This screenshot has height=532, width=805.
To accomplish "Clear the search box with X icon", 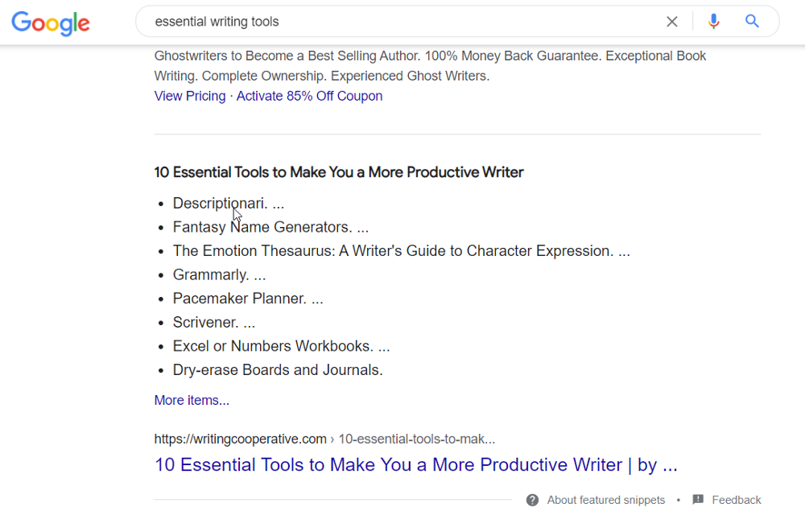I will tap(672, 22).
